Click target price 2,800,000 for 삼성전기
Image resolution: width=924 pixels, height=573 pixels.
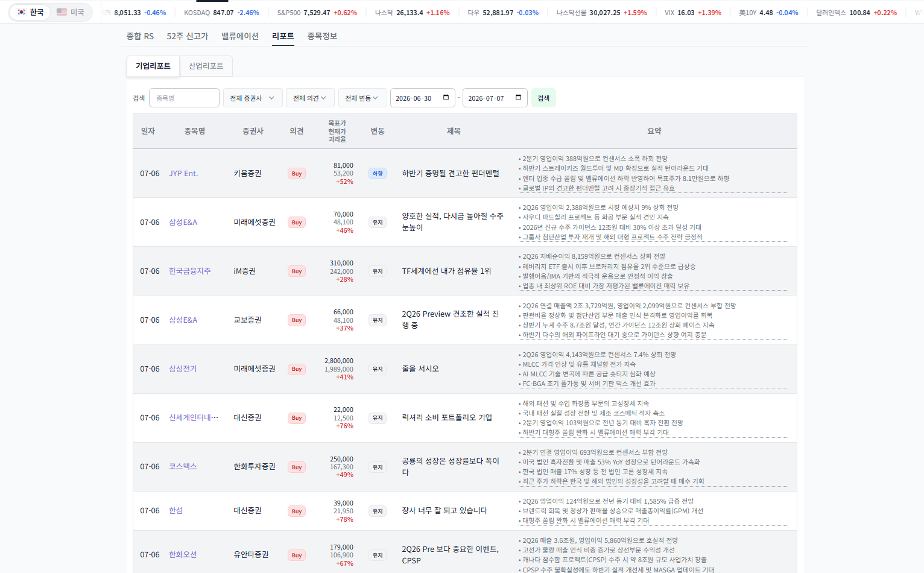click(x=339, y=361)
